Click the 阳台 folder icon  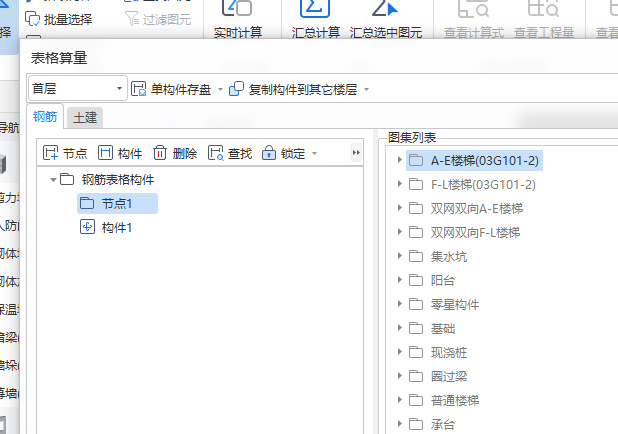416,280
